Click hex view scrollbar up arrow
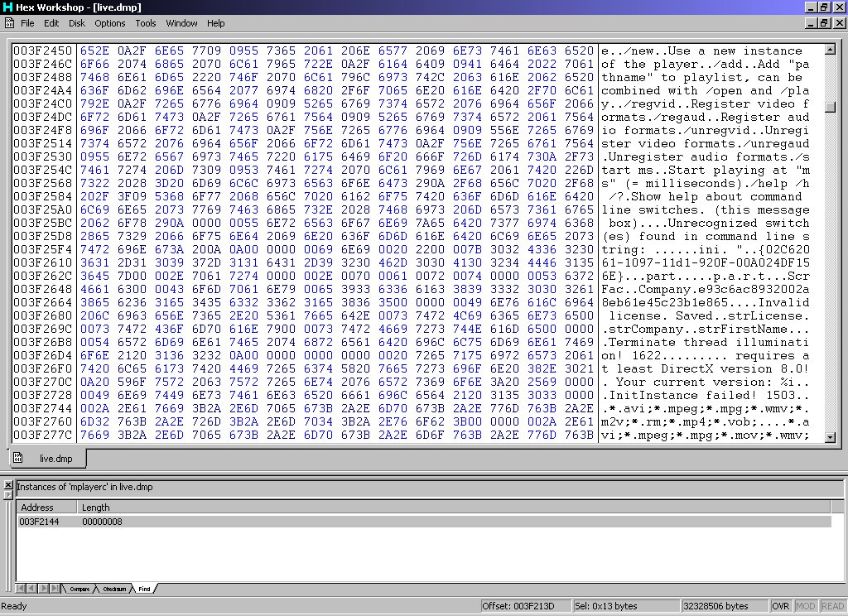Screen dimensions: 848x616 [x=830, y=50]
